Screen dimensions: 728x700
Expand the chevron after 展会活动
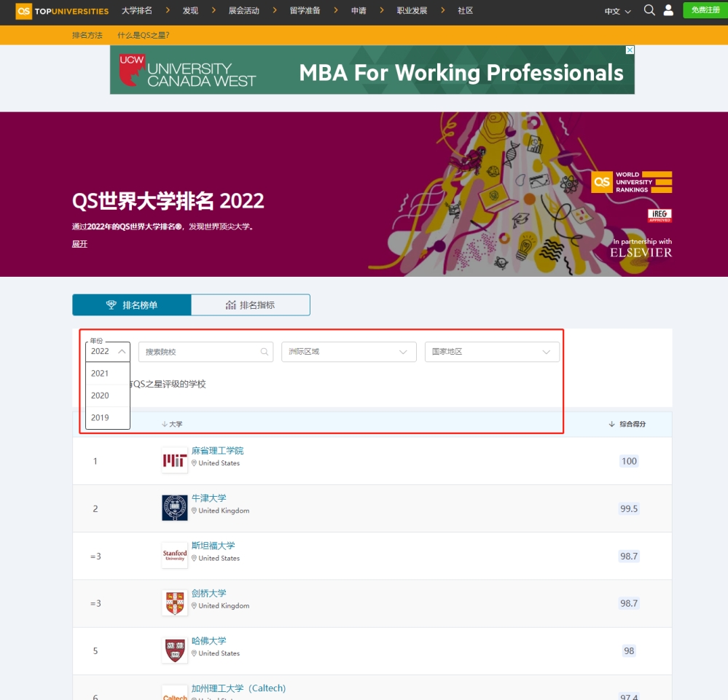[x=275, y=10]
